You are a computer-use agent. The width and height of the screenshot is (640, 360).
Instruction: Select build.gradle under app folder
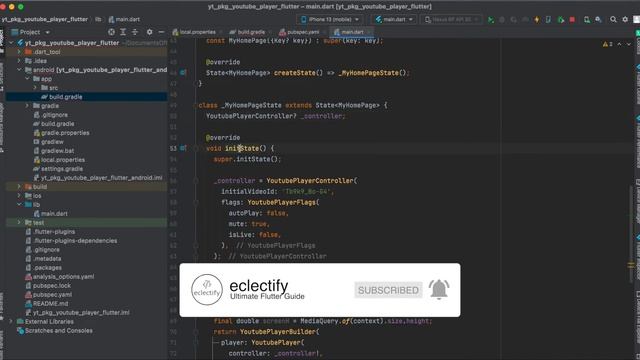[x=65, y=97]
